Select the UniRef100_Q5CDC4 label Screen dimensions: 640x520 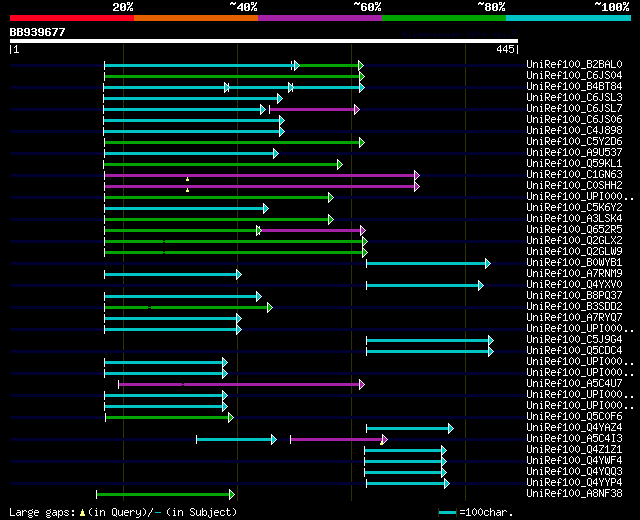574,351
